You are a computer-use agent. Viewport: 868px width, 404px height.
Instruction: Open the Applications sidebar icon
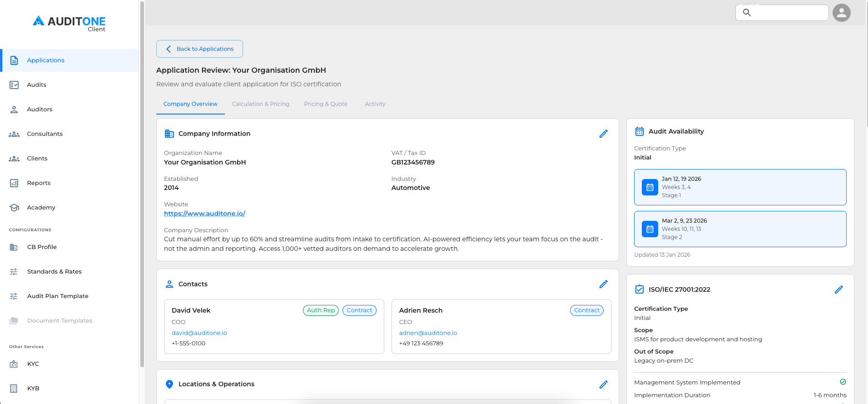pos(14,60)
